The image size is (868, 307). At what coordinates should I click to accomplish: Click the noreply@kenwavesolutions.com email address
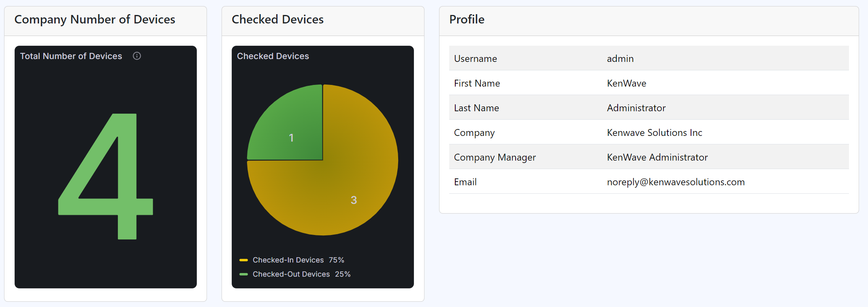click(676, 182)
